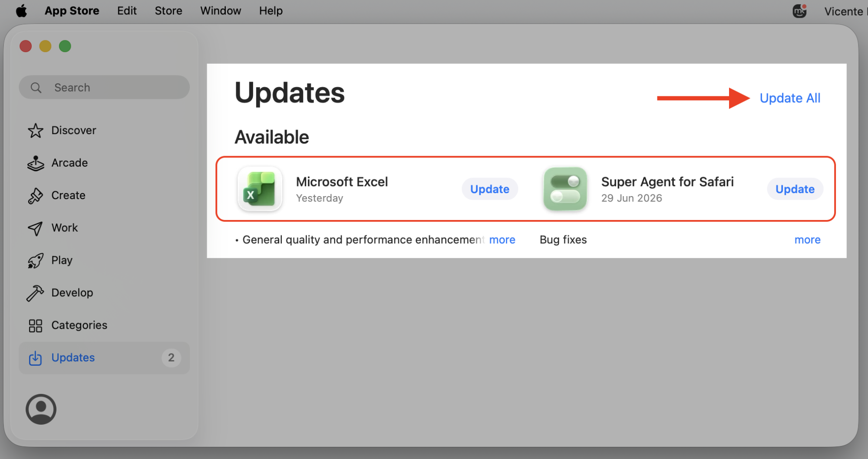Click the search magnifying glass icon

(x=36, y=88)
